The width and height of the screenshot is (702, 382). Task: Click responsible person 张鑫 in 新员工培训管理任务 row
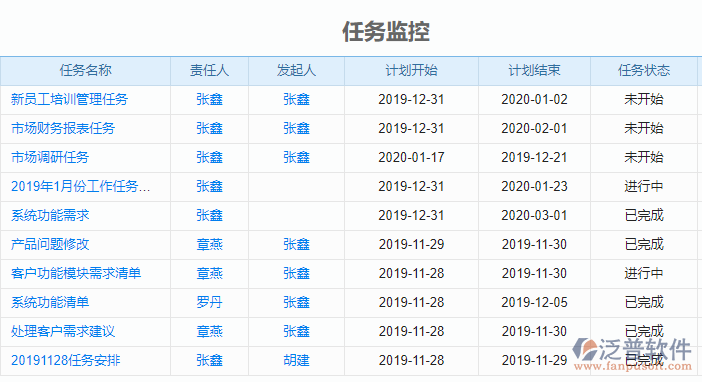(210, 99)
